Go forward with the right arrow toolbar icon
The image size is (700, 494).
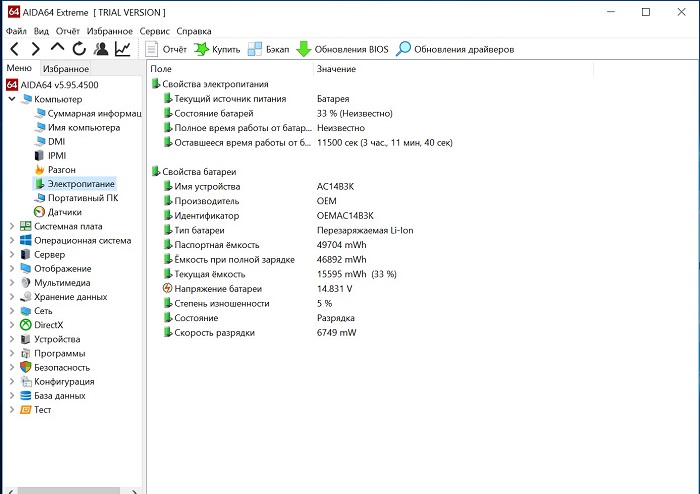point(36,49)
